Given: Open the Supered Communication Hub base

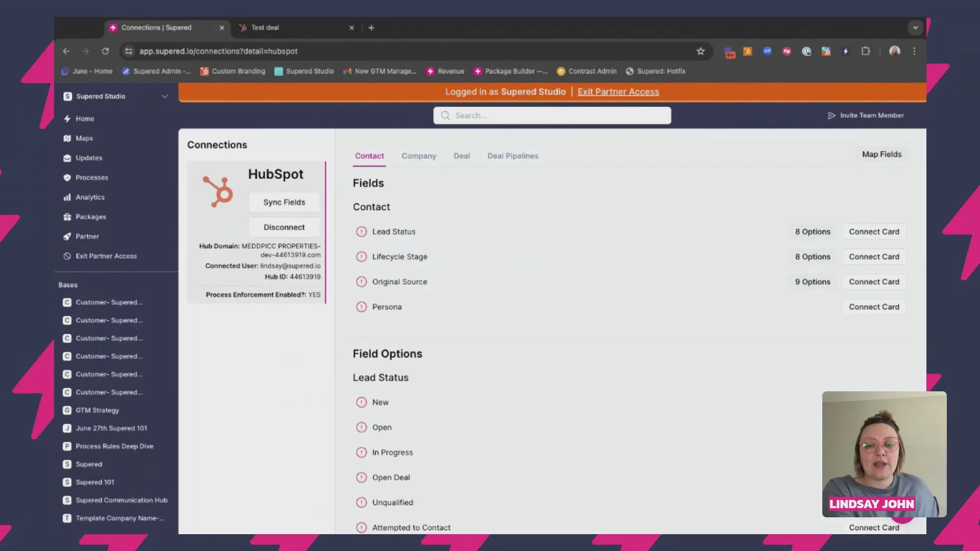Looking at the screenshot, I should point(115,500).
